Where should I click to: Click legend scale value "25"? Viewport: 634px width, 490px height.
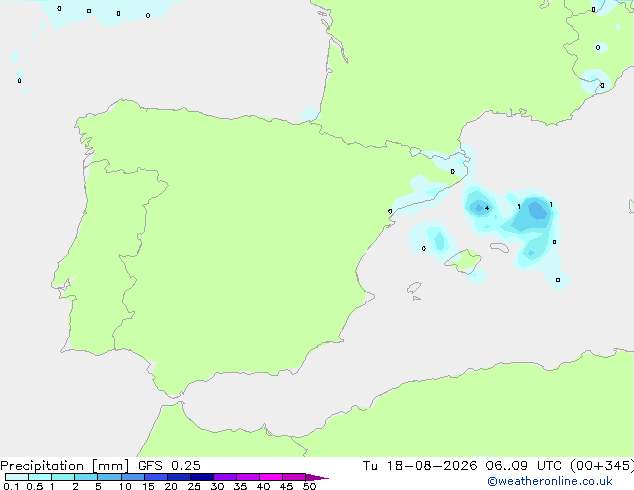click(x=194, y=486)
